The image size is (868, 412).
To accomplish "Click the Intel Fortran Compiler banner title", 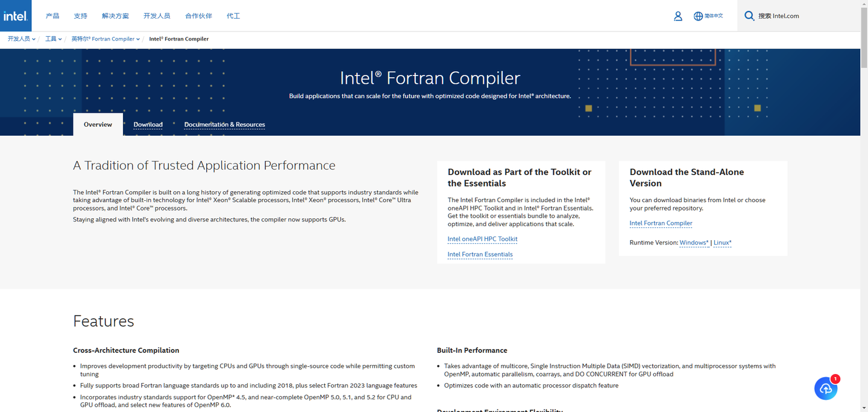I will [x=430, y=78].
